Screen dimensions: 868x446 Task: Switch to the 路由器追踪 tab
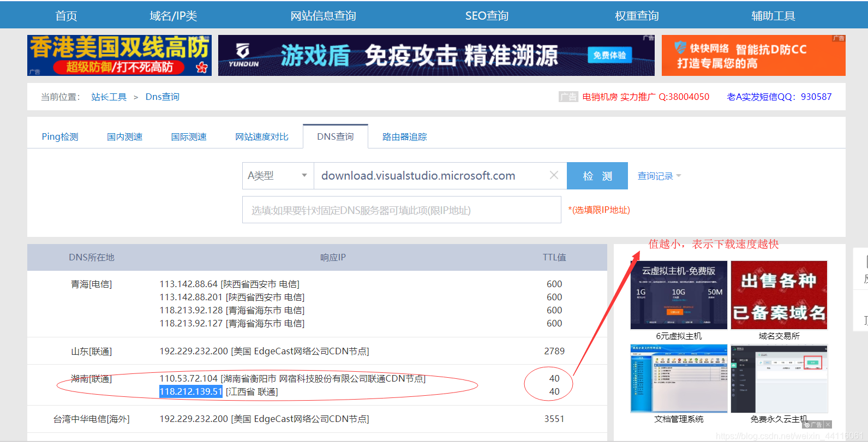[404, 136]
